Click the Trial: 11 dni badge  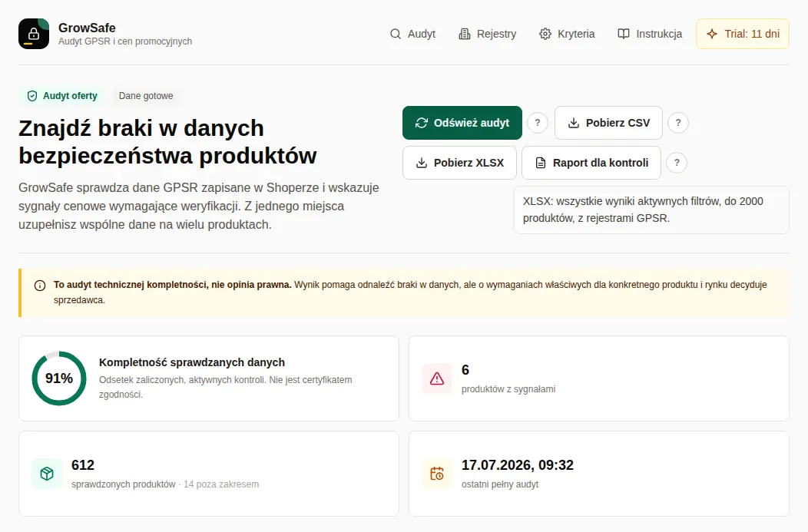point(743,34)
